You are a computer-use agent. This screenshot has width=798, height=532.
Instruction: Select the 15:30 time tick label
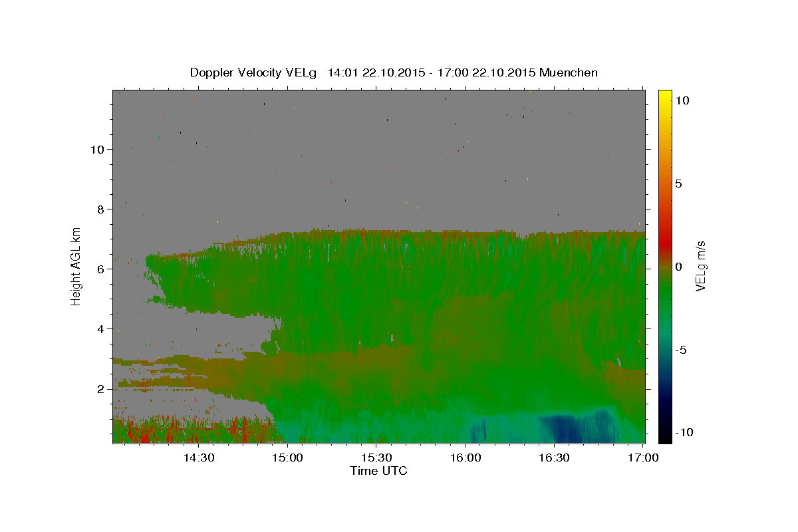[x=376, y=458]
